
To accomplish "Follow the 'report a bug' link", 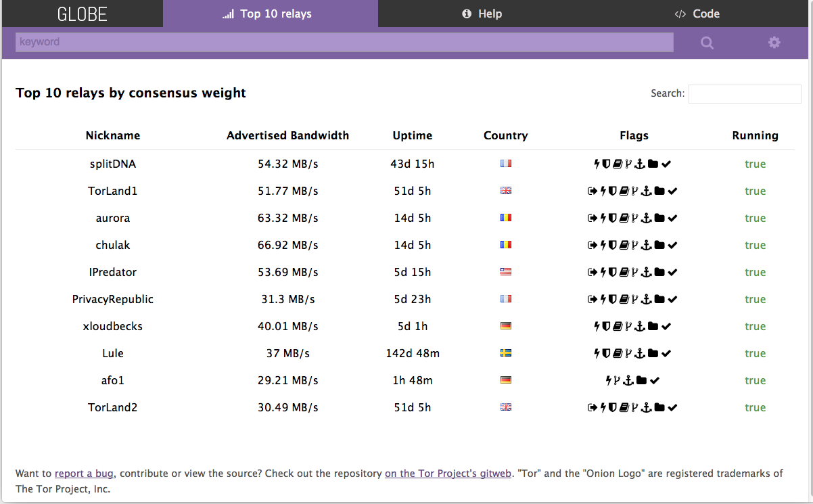I will 85,474.
